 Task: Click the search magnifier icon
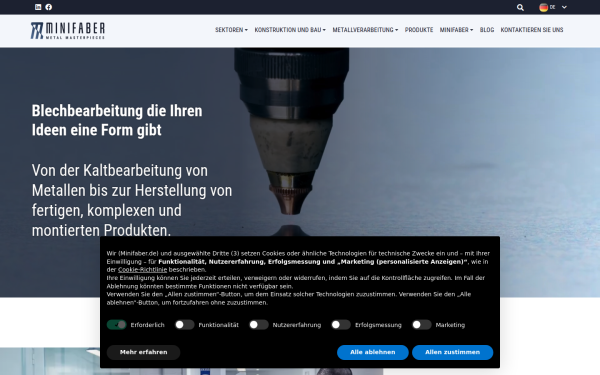[520, 7]
